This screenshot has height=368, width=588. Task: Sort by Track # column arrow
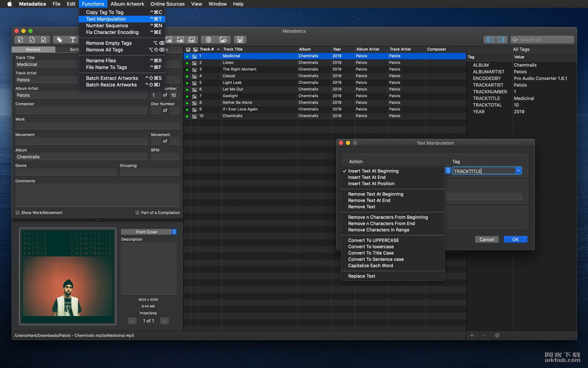coord(218,49)
